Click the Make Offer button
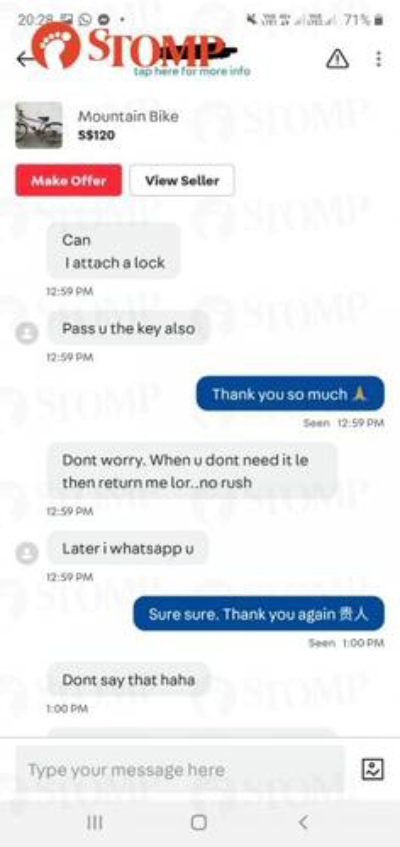 point(69,180)
